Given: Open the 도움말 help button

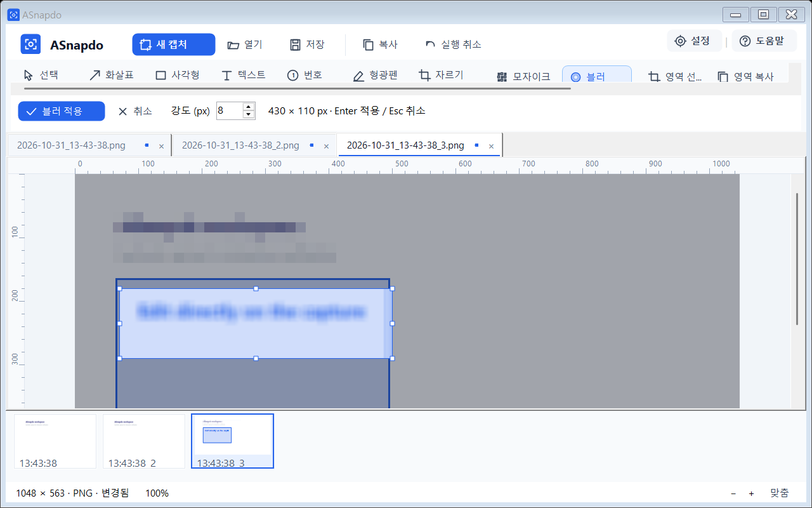Looking at the screenshot, I should [x=763, y=41].
